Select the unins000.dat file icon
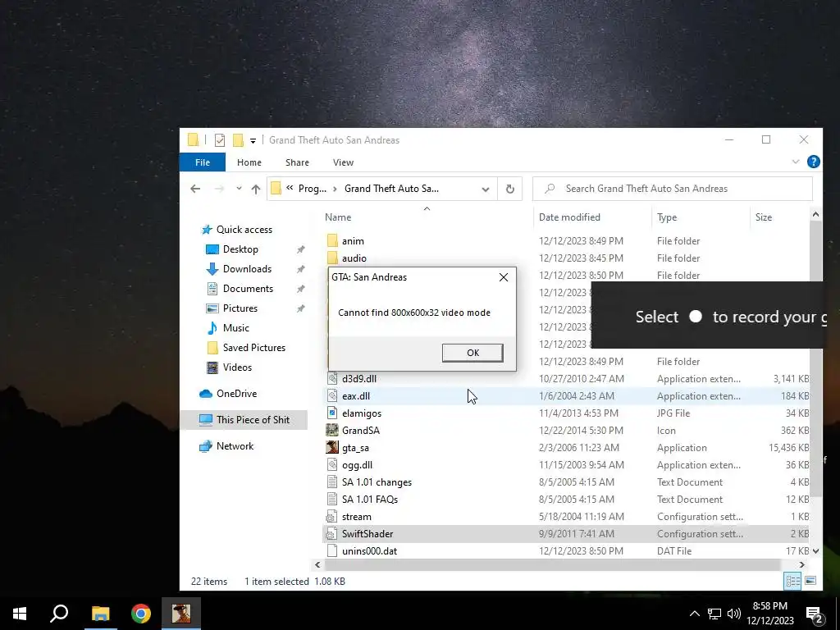The height and width of the screenshot is (630, 840). 332,550
